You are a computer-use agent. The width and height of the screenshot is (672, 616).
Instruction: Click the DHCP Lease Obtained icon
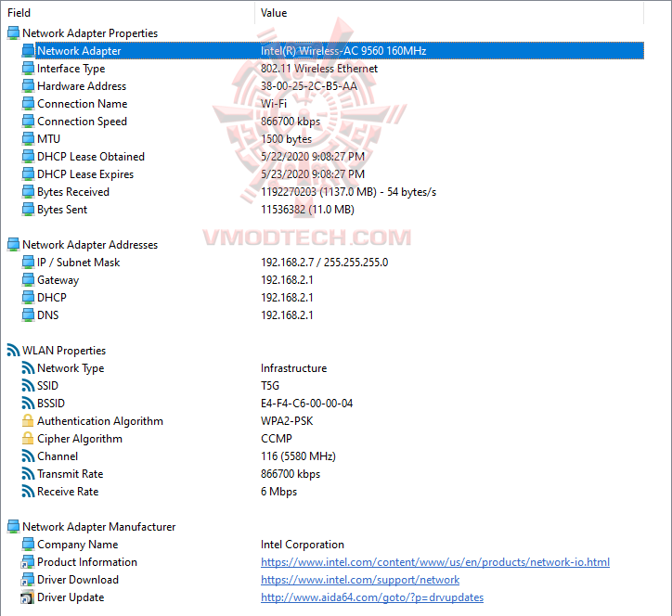click(x=28, y=157)
